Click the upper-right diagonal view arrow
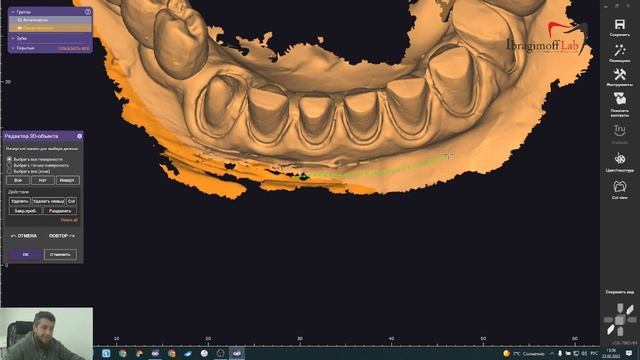 pyautogui.click(x=630, y=310)
